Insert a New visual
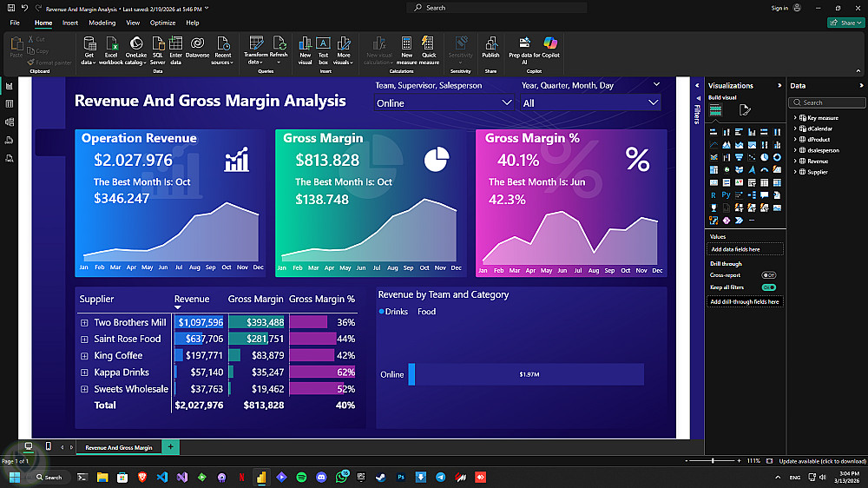The width and height of the screenshot is (868, 488). pyautogui.click(x=305, y=50)
